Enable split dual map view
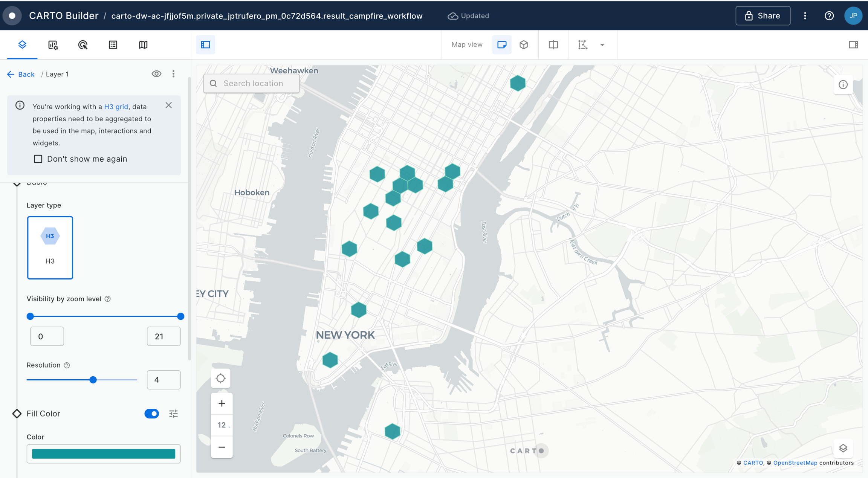The width and height of the screenshot is (868, 478). tap(553, 45)
